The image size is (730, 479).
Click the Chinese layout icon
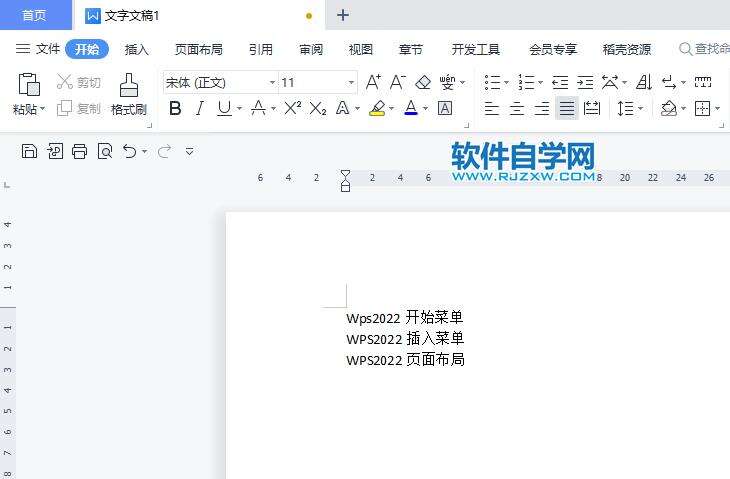(610, 82)
